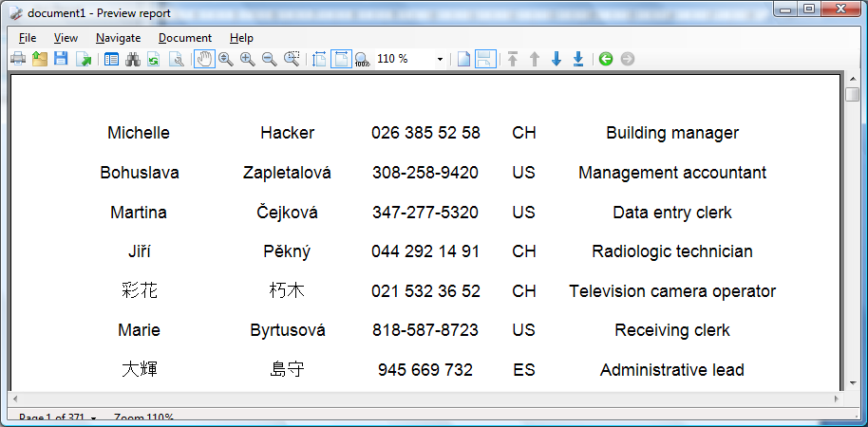The height and width of the screenshot is (427, 868).
Task: Click horizontal scrollbar left arrow
Action: pos(15,399)
